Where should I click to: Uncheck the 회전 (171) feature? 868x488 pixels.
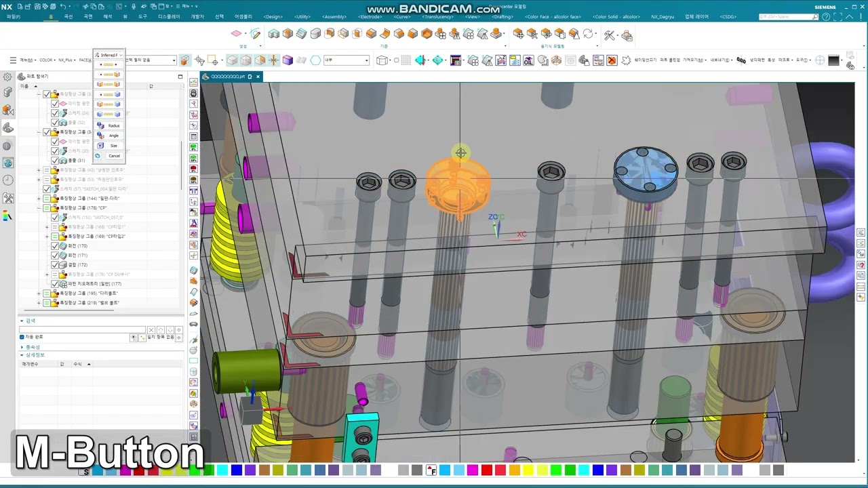point(55,256)
